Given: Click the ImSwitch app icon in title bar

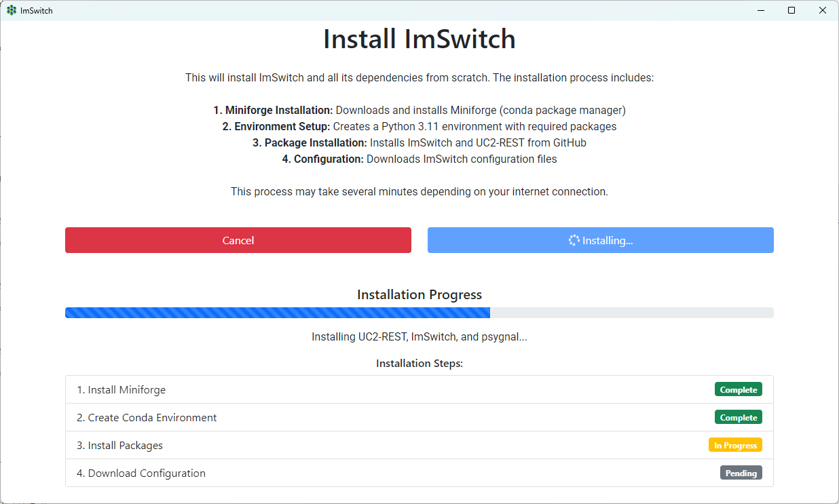Looking at the screenshot, I should [x=12, y=10].
